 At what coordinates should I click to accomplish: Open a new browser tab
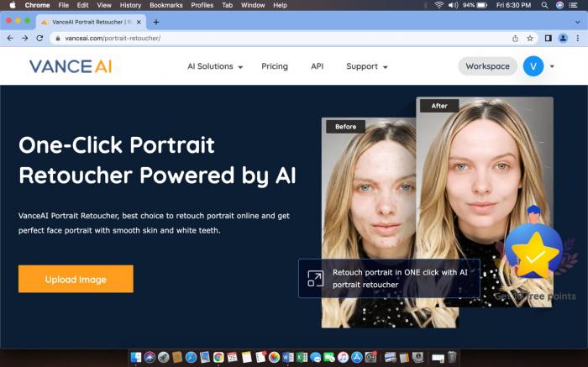click(x=156, y=22)
